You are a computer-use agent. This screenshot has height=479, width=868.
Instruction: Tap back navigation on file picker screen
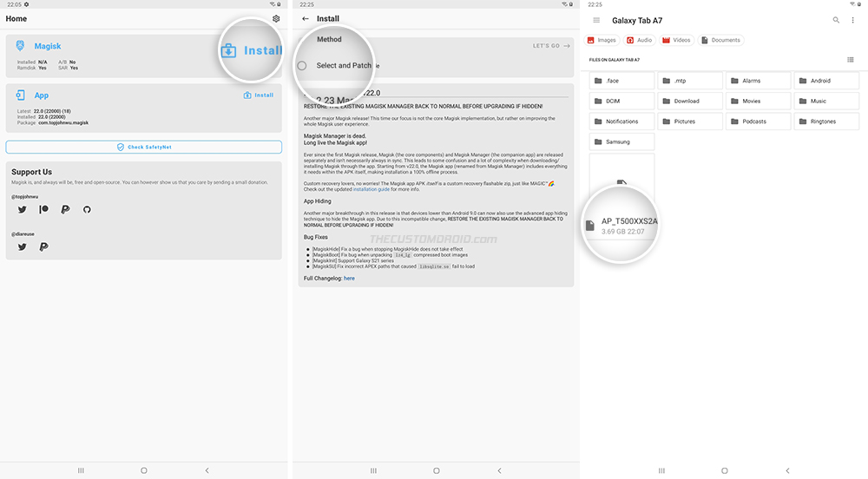click(x=787, y=470)
